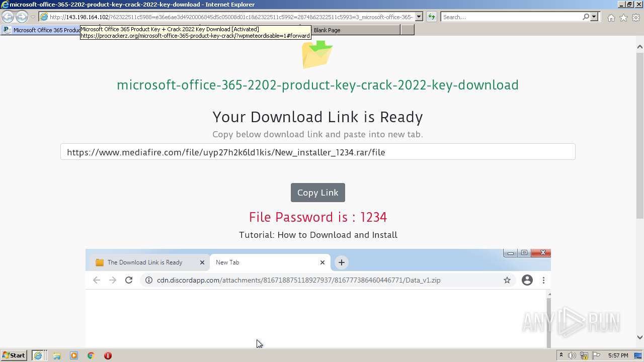Click tutorial image's reload icon
The image size is (644, 362).
129,280
